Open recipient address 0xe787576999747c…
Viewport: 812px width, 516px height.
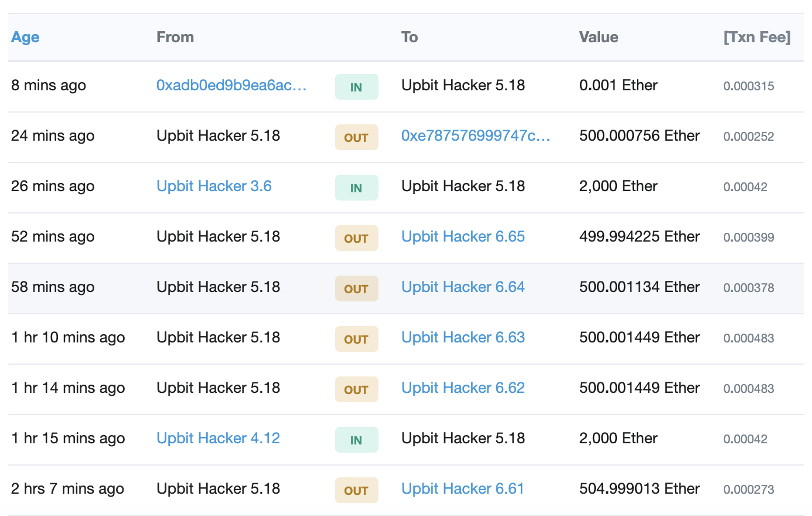[x=475, y=136]
